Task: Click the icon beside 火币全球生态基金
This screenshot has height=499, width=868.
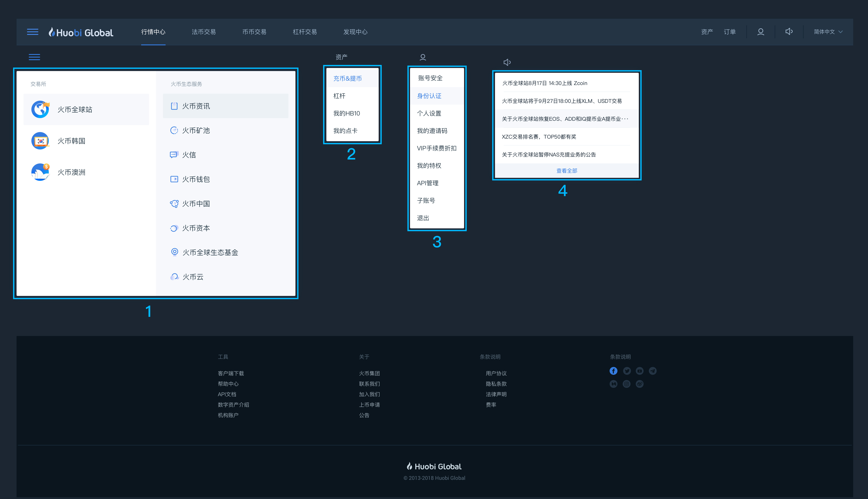Action: pyautogui.click(x=175, y=252)
